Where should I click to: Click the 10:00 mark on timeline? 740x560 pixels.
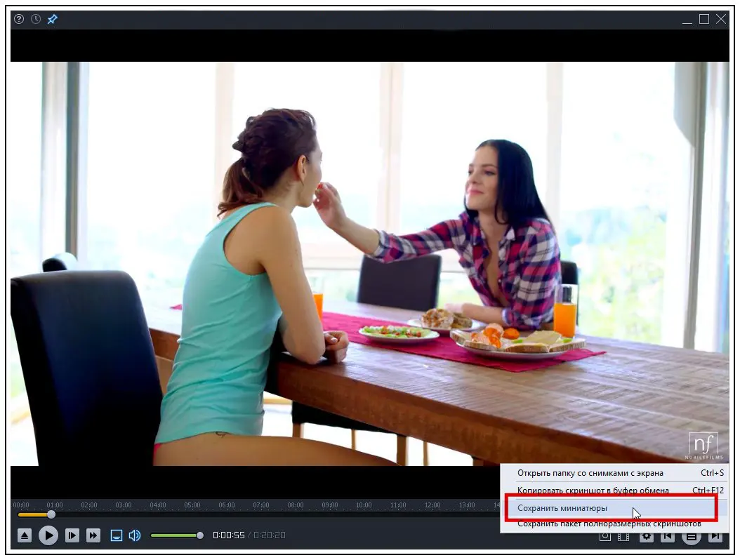[364, 505]
